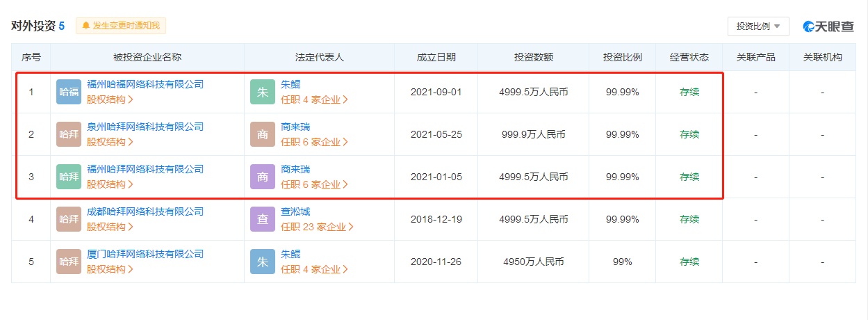Image resolution: width=868 pixels, height=320 pixels.
Task: Click the 被投资企业名称 column header
Action: (147, 57)
